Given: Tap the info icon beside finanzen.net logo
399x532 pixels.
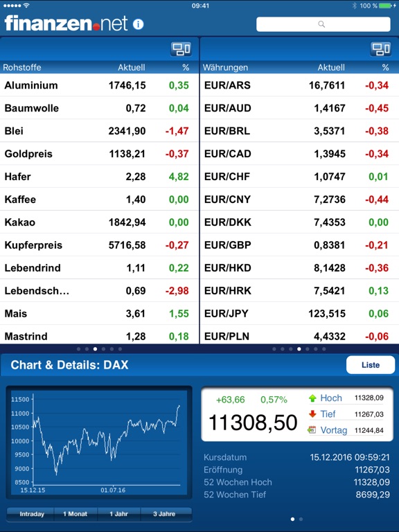Looking at the screenshot, I should [138, 24].
